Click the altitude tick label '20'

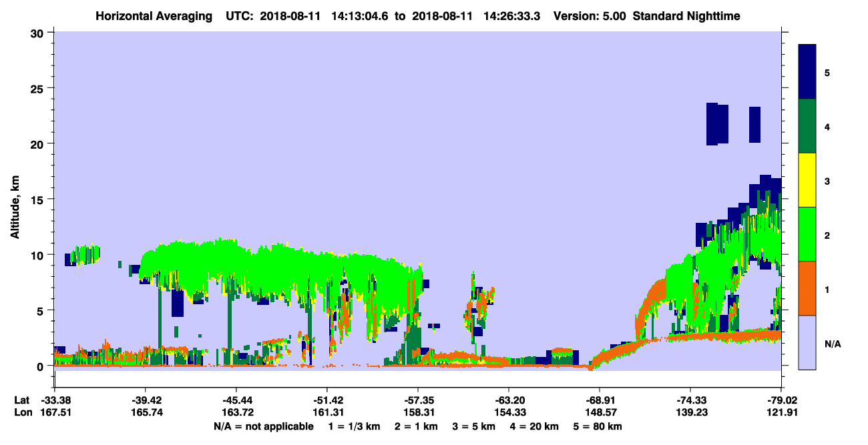[x=39, y=143]
